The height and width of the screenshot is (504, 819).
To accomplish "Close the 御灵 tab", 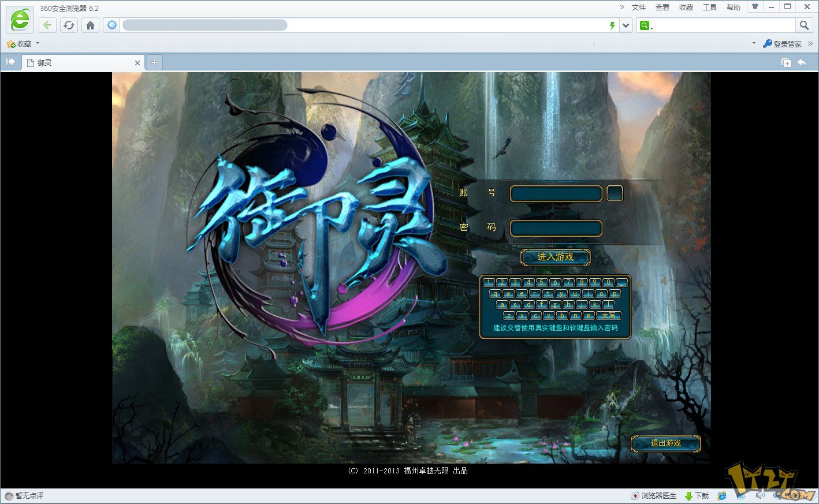I will [x=137, y=63].
